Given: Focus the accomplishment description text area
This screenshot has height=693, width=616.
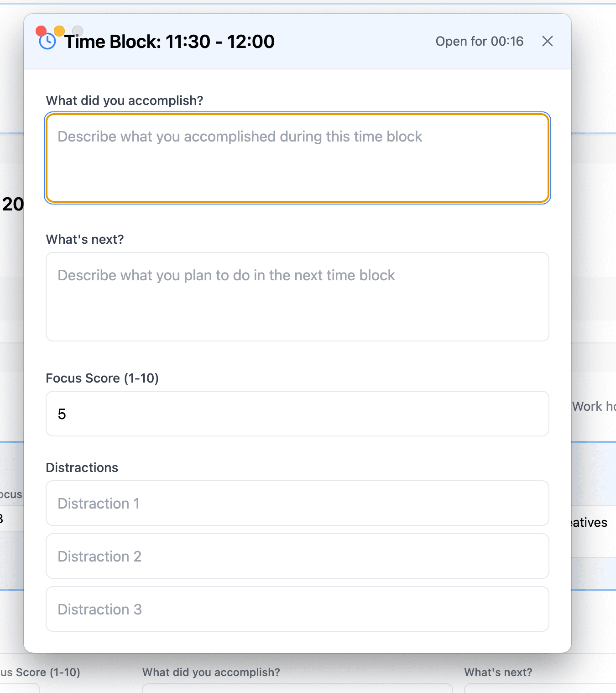Looking at the screenshot, I should 297,158.
